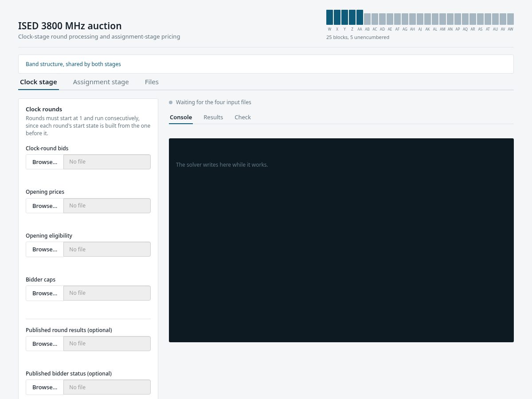Select encumbered block AC bar
The height and width of the screenshot is (399, 532).
pos(375,19)
